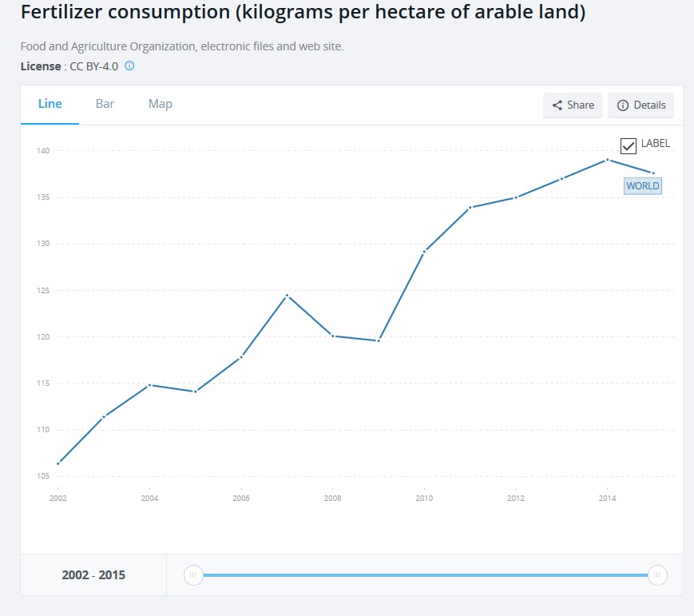Click the license info icon beside CC BY-4.0
This screenshot has height=616, width=694.
pos(129,66)
